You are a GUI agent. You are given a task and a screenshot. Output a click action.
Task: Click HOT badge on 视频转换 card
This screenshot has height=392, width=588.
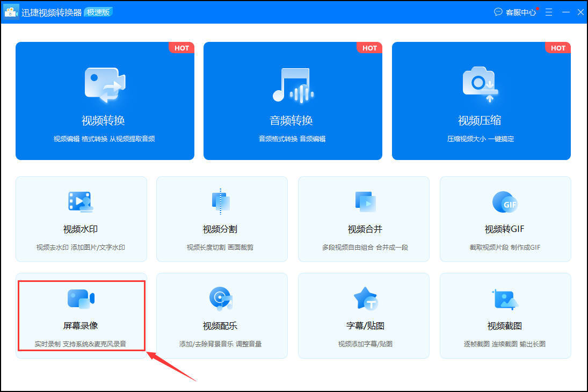(x=182, y=48)
